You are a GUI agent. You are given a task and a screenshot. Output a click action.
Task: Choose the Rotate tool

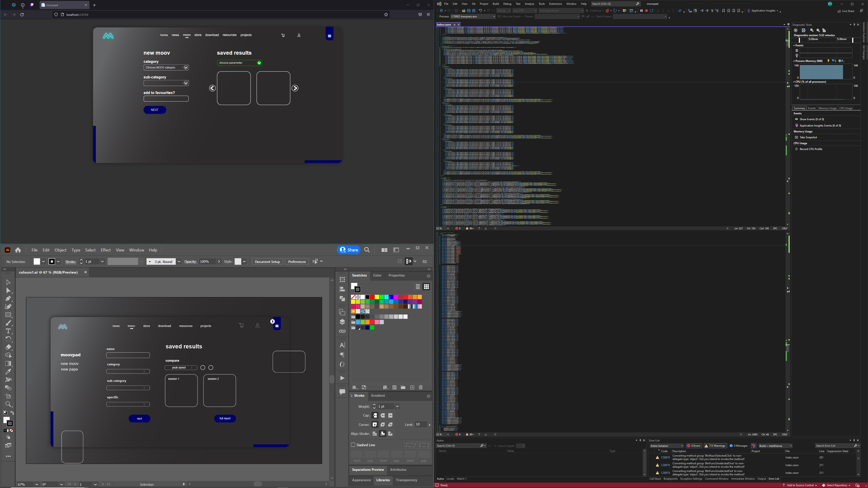[x=8, y=339]
